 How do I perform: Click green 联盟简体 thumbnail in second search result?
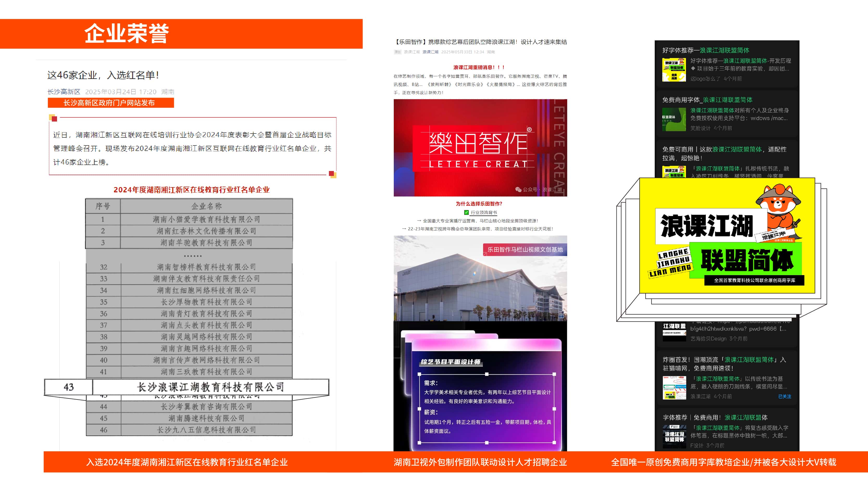[673, 119]
